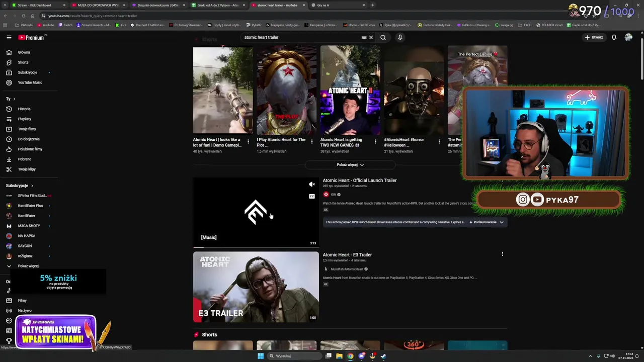
Task: Open IGN channel link
Action: tap(333, 195)
